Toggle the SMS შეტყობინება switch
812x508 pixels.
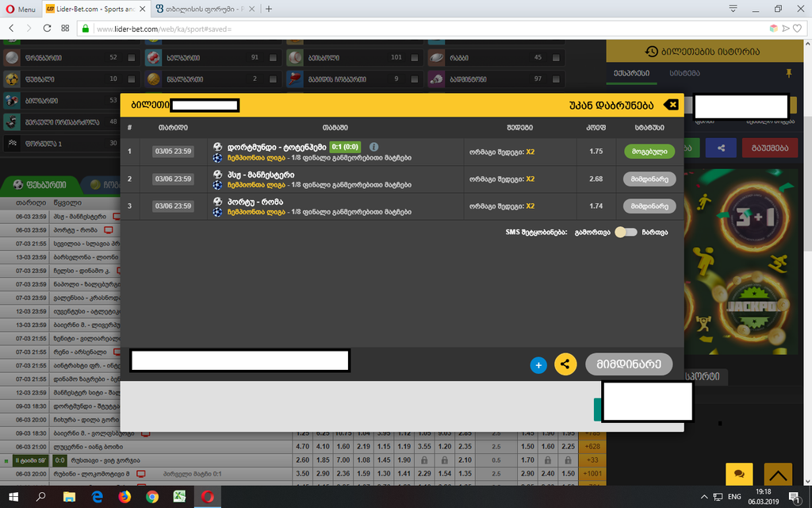point(626,233)
